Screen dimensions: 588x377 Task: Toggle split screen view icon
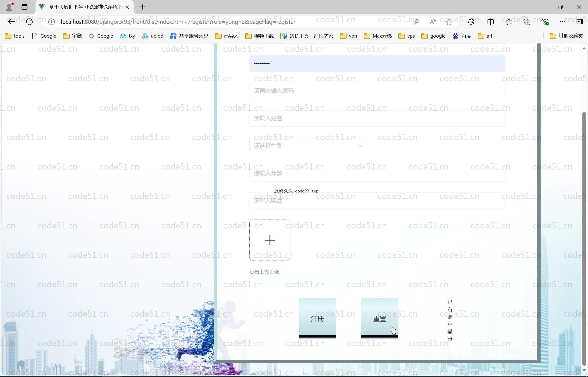coord(490,22)
